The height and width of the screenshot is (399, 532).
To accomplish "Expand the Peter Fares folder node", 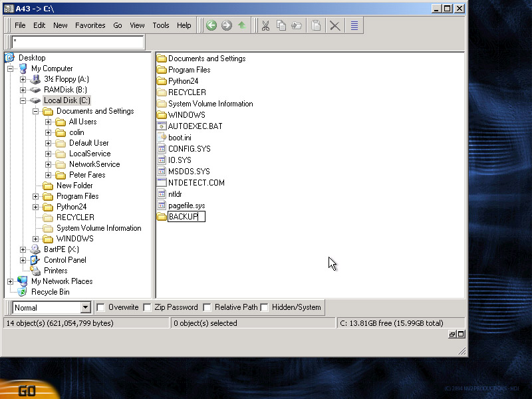I will tap(48, 175).
